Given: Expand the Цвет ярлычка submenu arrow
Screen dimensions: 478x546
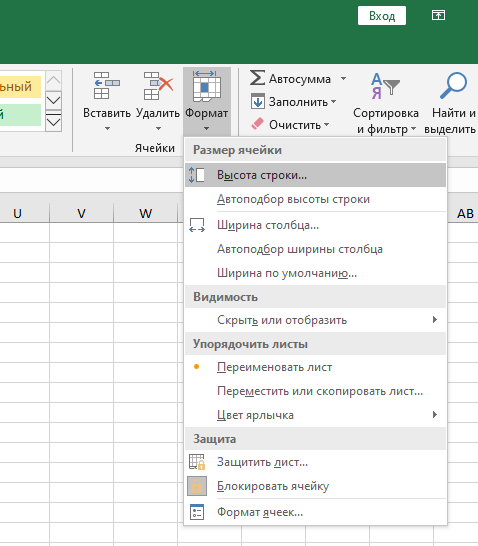Looking at the screenshot, I should tap(434, 414).
